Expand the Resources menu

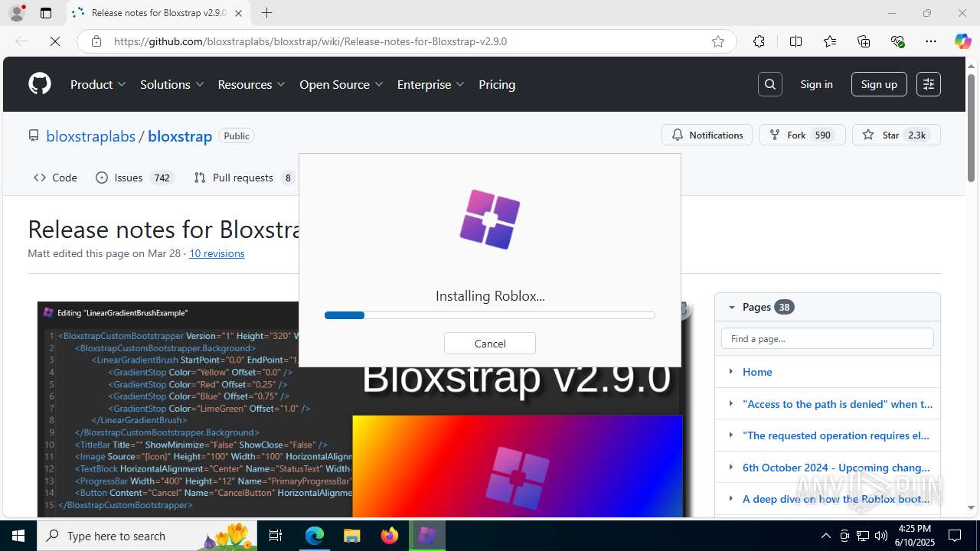tap(252, 84)
